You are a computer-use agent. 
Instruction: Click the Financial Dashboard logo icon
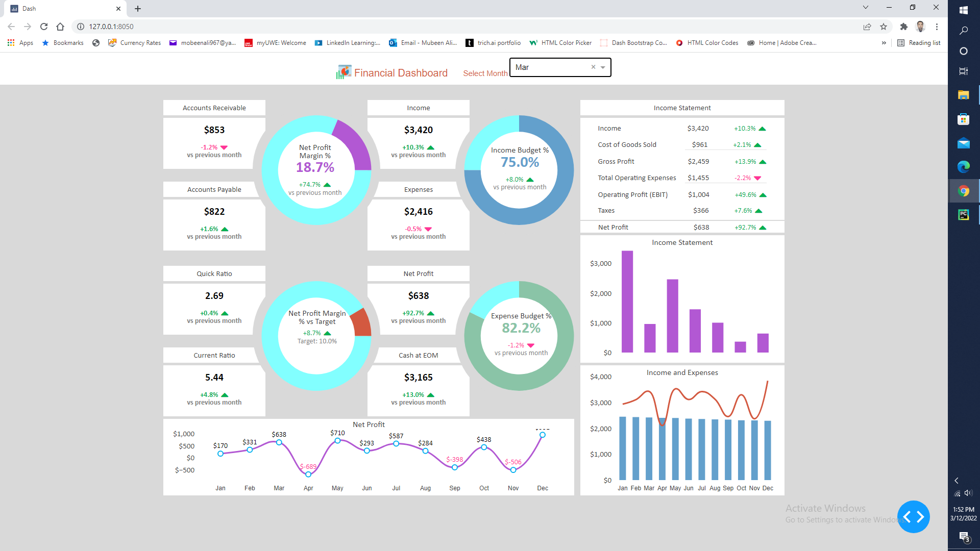[344, 72]
